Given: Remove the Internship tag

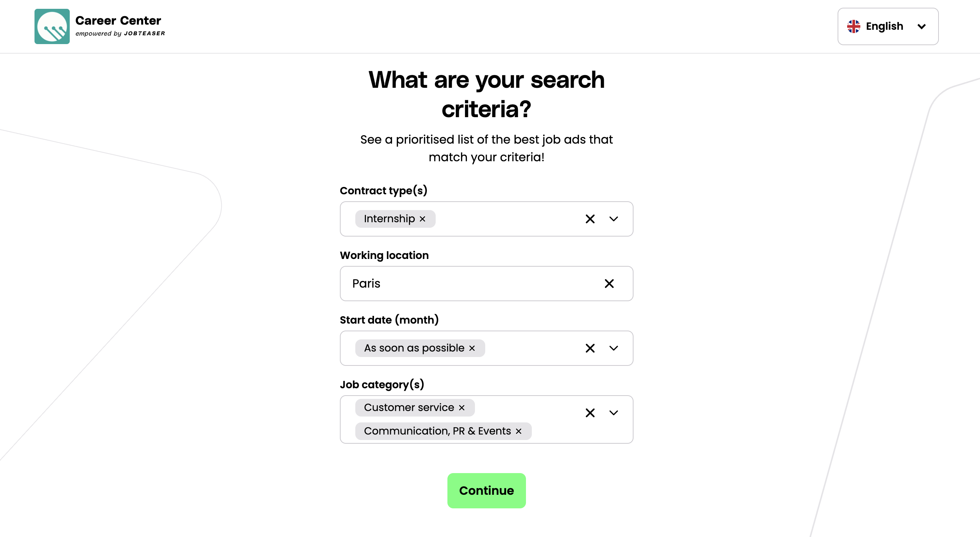Looking at the screenshot, I should click(x=422, y=219).
